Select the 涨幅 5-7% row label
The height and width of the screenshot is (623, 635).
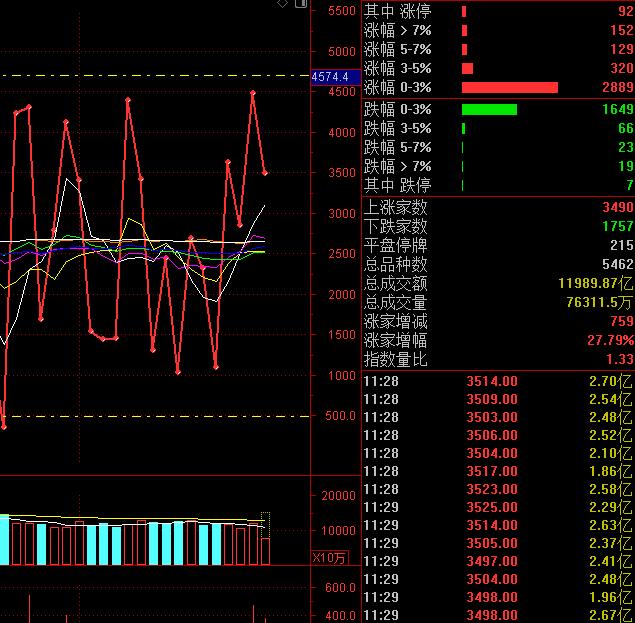(397, 49)
